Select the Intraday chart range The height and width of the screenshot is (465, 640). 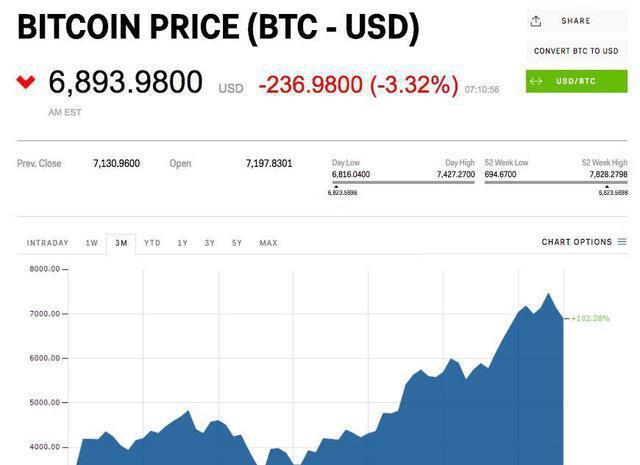pos(48,243)
